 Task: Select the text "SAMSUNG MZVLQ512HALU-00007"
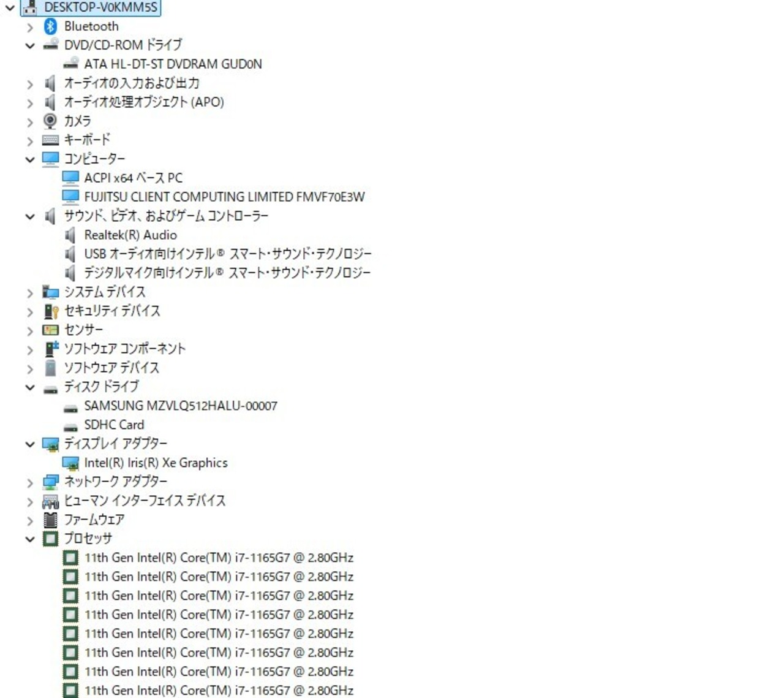click(181, 406)
